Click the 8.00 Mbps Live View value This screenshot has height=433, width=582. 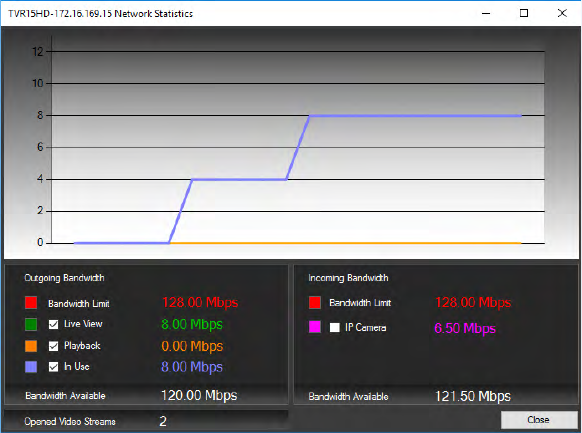click(192, 324)
